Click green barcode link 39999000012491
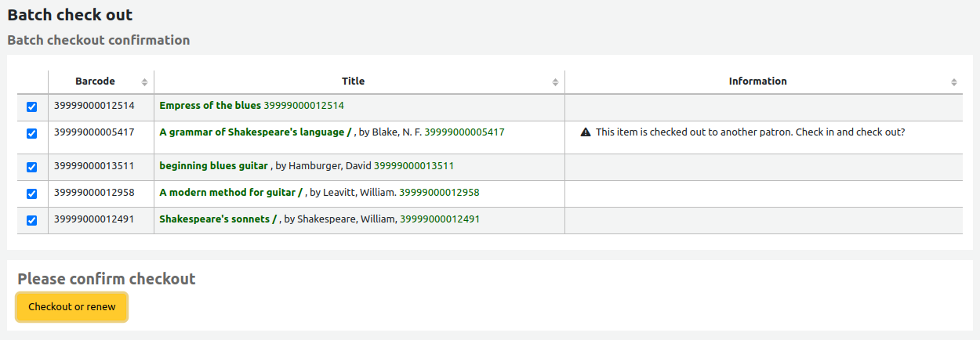Viewport: 980px width, 340px height. pos(440,219)
